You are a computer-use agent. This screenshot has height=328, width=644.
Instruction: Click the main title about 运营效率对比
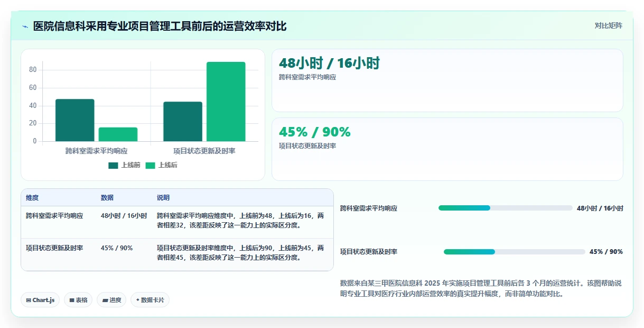(x=160, y=26)
